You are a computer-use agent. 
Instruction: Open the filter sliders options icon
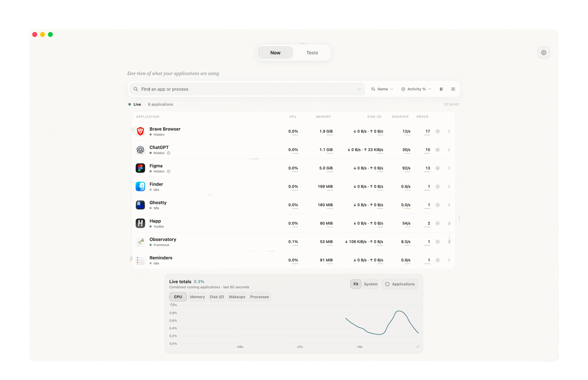click(x=453, y=89)
